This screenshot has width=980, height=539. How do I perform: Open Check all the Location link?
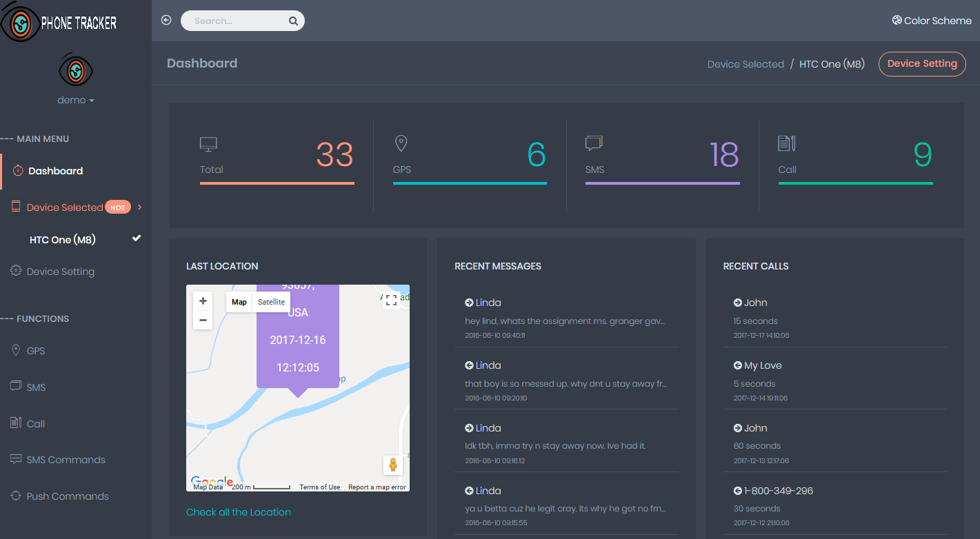pyautogui.click(x=239, y=512)
